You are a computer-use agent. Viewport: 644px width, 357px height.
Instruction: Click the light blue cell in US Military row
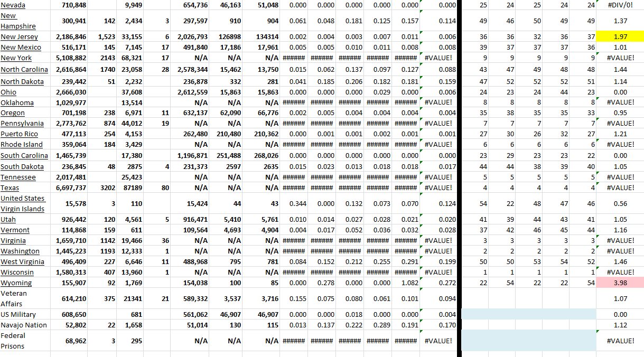point(528,314)
